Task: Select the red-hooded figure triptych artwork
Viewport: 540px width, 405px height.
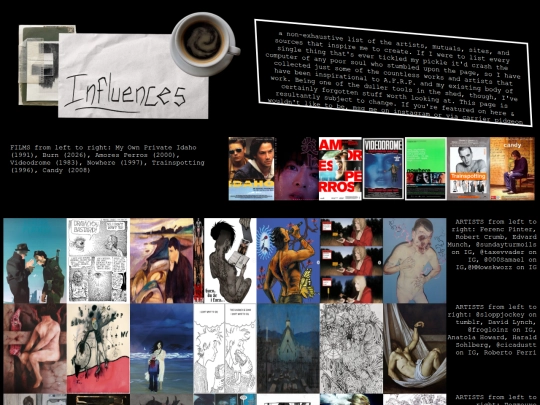Action: 351,261
